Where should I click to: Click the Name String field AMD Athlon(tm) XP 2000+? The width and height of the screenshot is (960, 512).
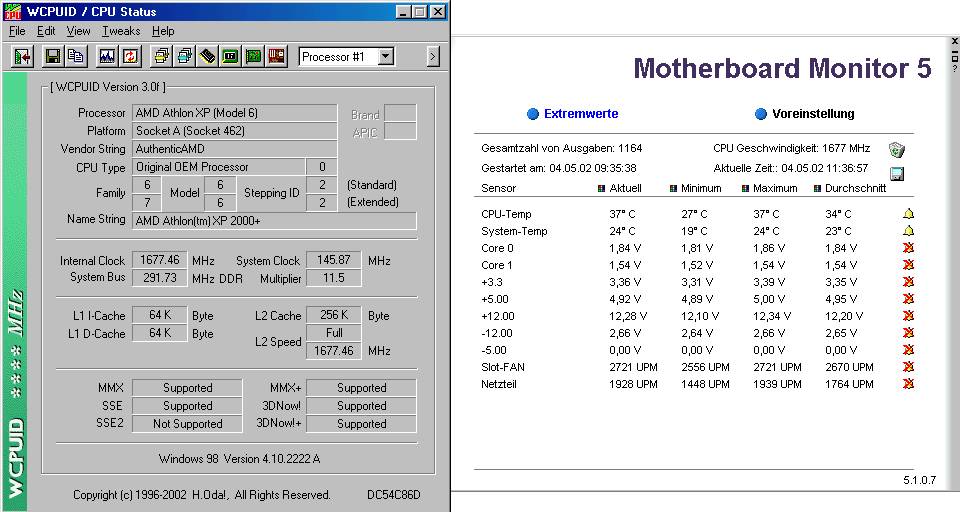(x=274, y=220)
